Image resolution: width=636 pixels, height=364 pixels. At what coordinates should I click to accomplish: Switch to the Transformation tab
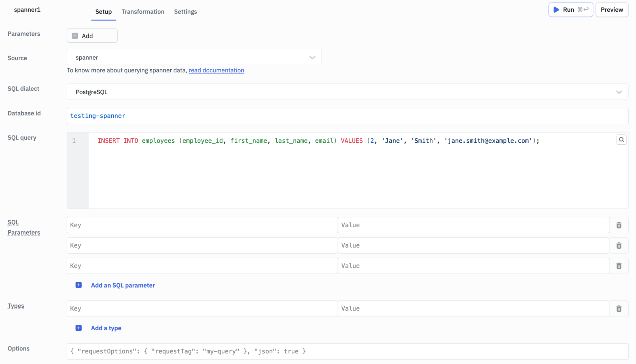tap(143, 12)
